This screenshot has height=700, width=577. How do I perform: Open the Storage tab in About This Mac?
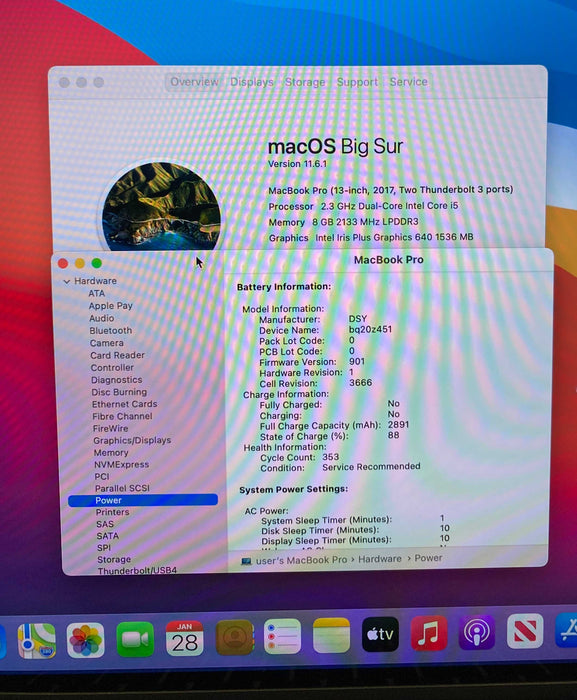pos(305,82)
